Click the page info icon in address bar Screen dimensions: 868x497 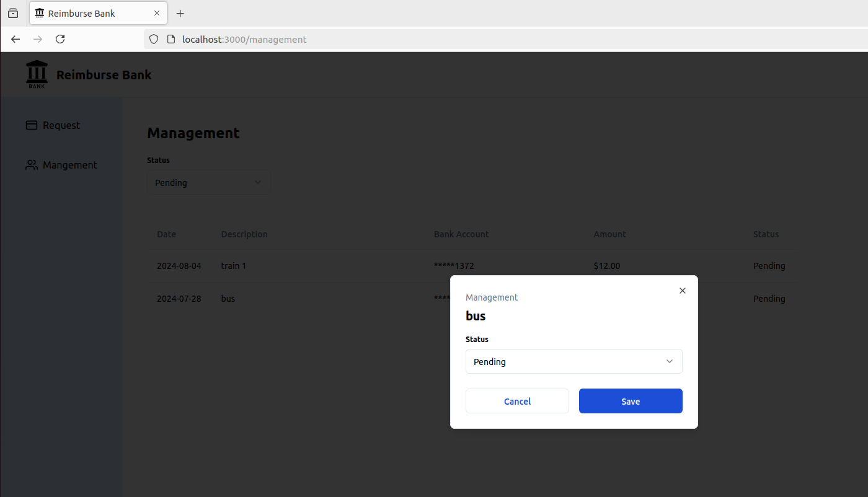pos(172,39)
